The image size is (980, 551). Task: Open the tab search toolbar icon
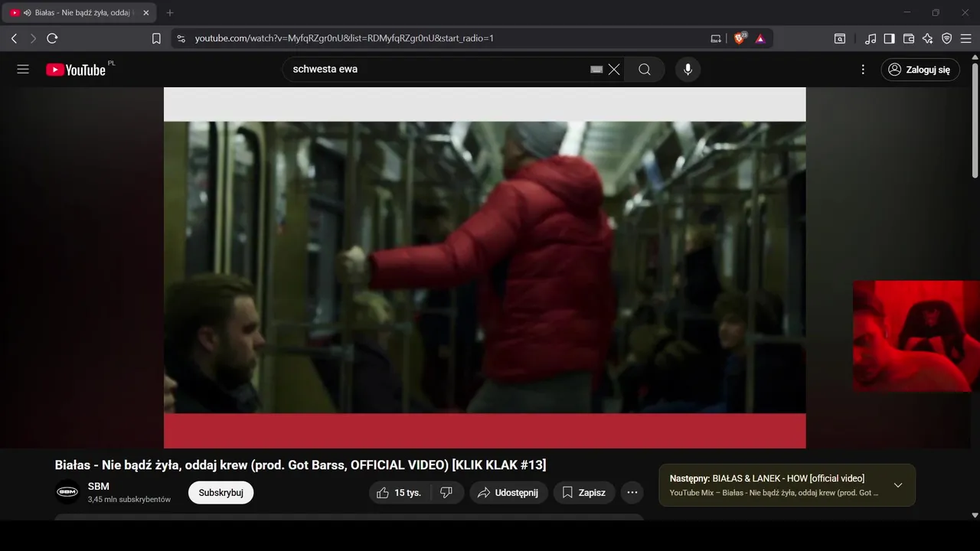pos(840,38)
